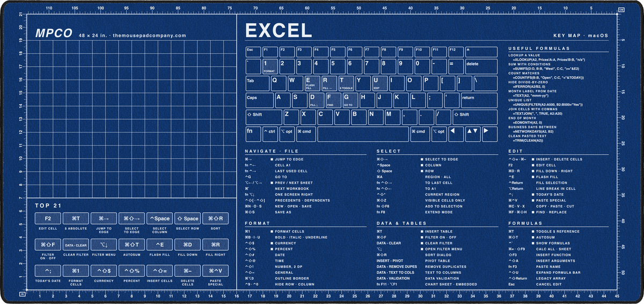The height and width of the screenshot is (304, 644).
Task: Click the ⌘⇧F filter on/off keycap
Action: click(x=48, y=245)
